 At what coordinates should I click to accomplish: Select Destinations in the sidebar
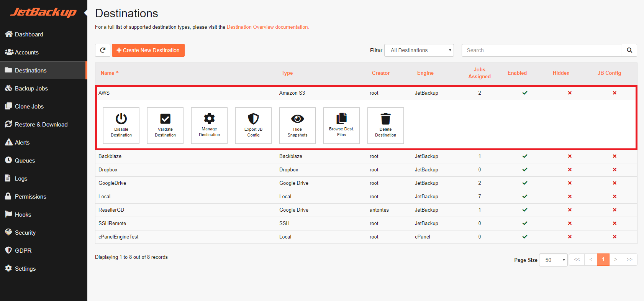pos(44,70)
